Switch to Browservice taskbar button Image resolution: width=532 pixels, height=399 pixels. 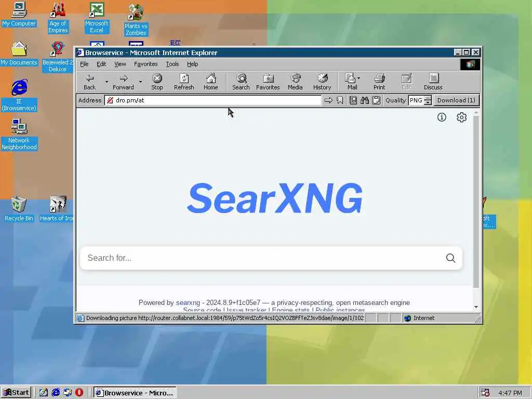coord(135,393)
